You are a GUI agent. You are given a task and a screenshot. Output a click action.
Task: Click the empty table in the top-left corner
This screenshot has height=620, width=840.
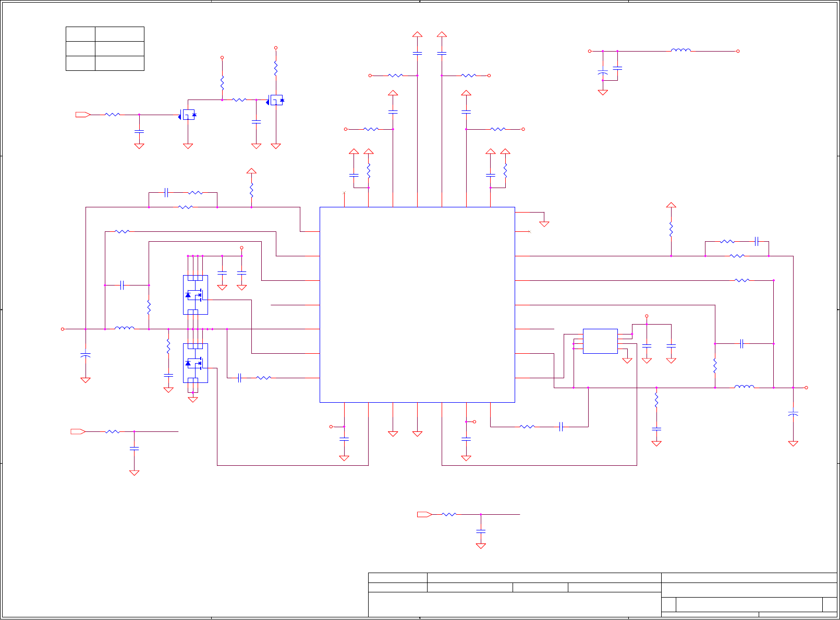tap(105, 49)
